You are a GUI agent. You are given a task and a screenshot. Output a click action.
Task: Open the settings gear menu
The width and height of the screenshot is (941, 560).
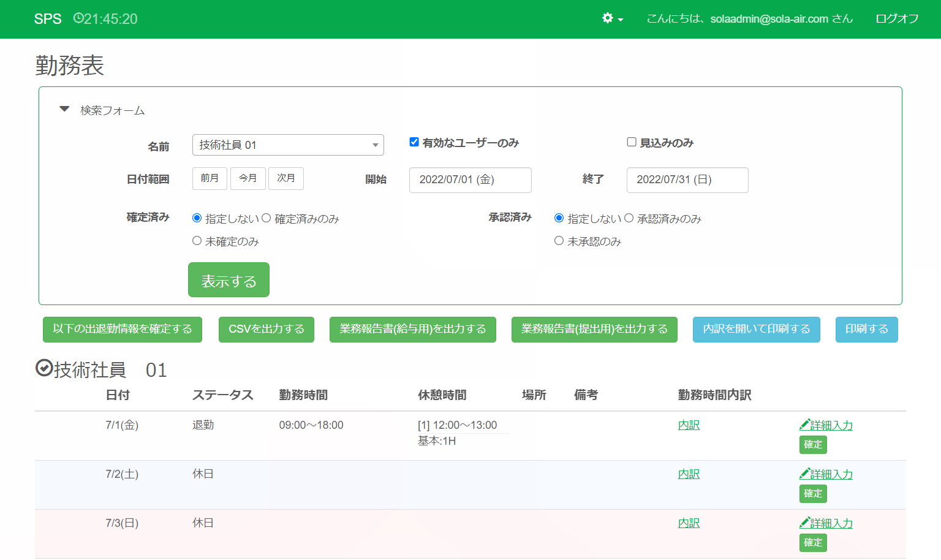612,18
